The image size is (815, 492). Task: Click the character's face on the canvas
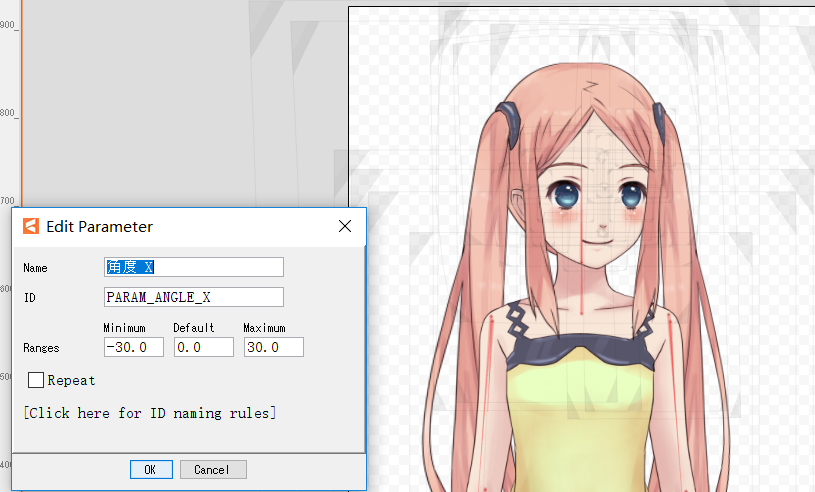[x=595, y=208]
